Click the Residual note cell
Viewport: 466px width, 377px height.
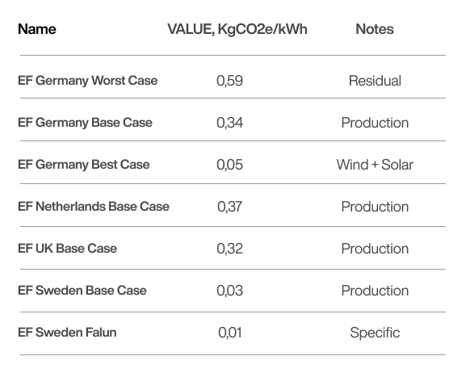coord(375,81)
